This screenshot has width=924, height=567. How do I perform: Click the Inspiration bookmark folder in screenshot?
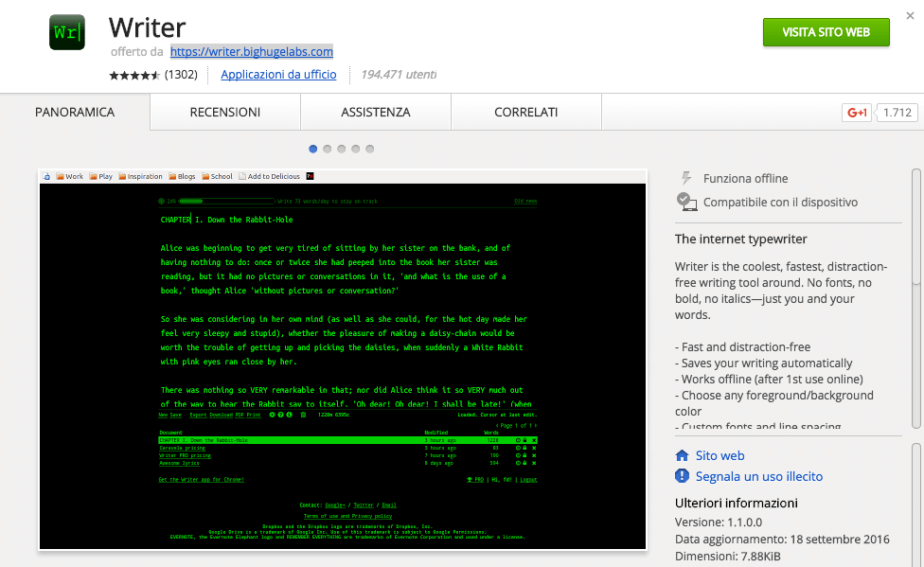pyautogui.click(x=140, y=176)
